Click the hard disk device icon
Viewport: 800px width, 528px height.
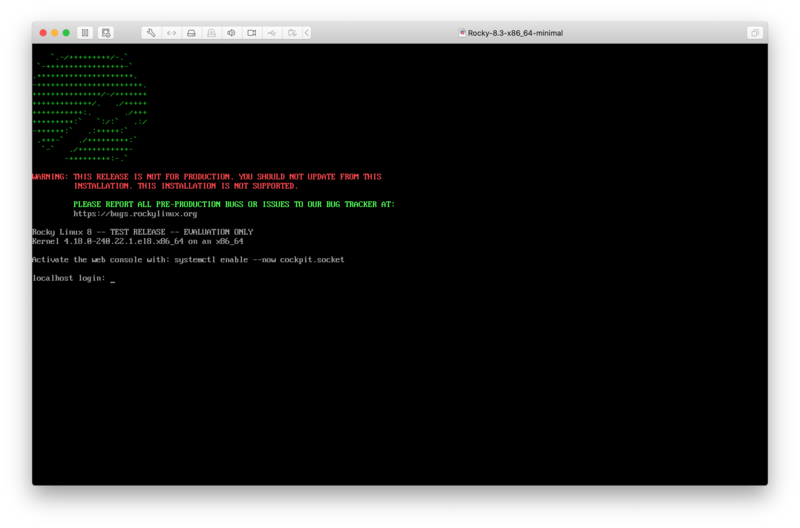pyautogui.click(x=191, y=33)
